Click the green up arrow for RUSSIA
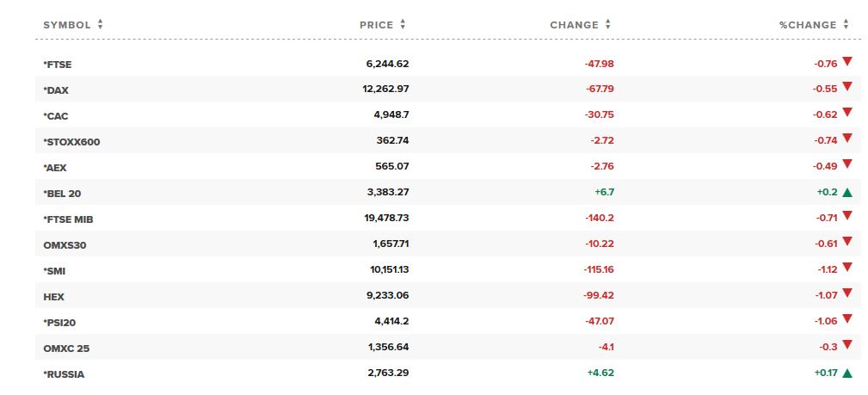Screen dimensions: 868x395 847,373
